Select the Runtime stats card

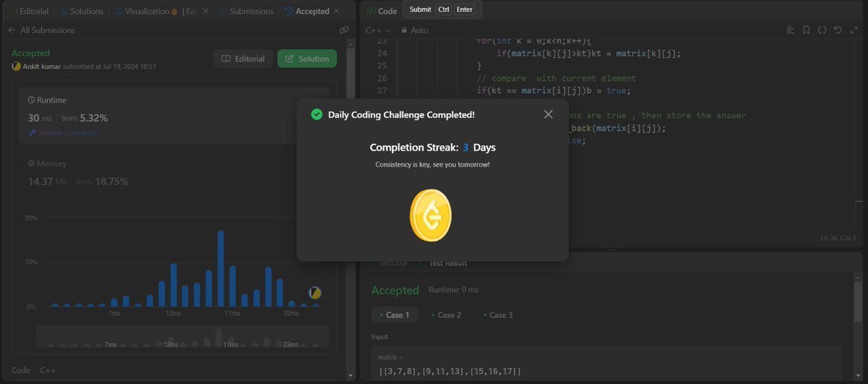pyautogui.click(x=174, y=116)
